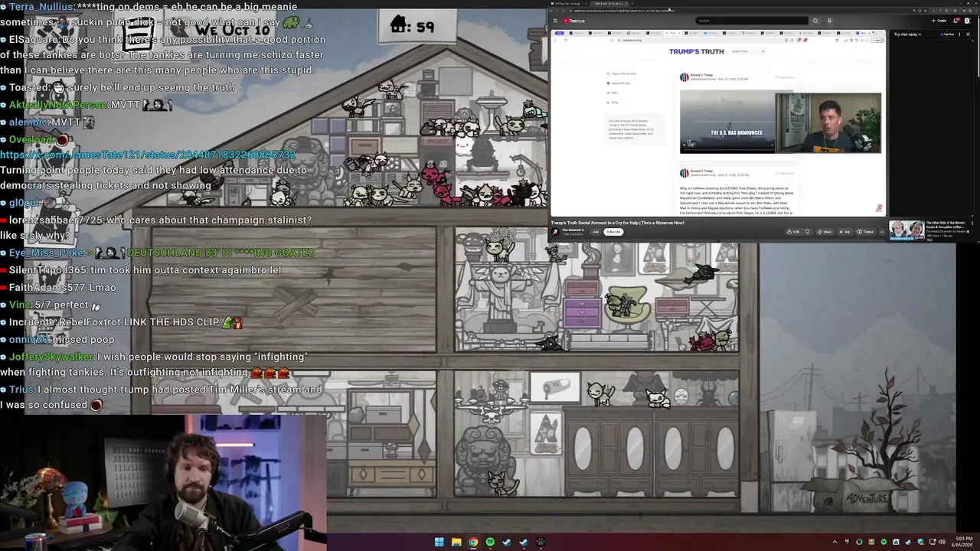Open The Bulwark channel name link

click(x=573, y=230)
